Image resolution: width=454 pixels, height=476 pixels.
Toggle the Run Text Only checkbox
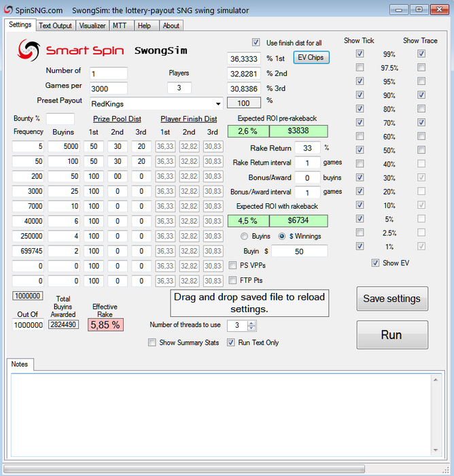pos(231,343)
